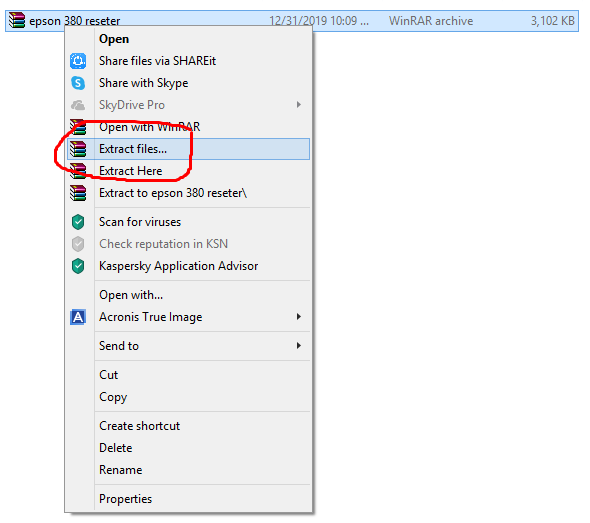Click the Skype icon beside Share with Skype
Screen dimensions: 590x523
pos(78,83)
